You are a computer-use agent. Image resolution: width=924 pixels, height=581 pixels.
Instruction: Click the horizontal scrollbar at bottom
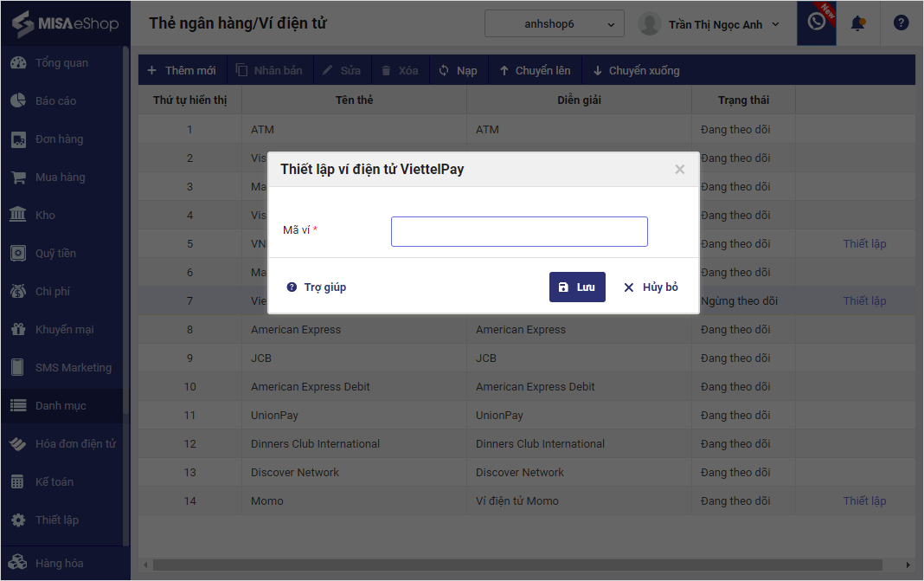click(x=519, y=565)
